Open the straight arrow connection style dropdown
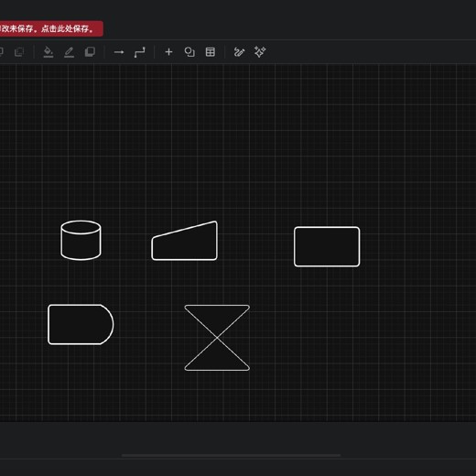Image resolution: width=476 pixels, height=476 pixels. [x=119, y=52]
